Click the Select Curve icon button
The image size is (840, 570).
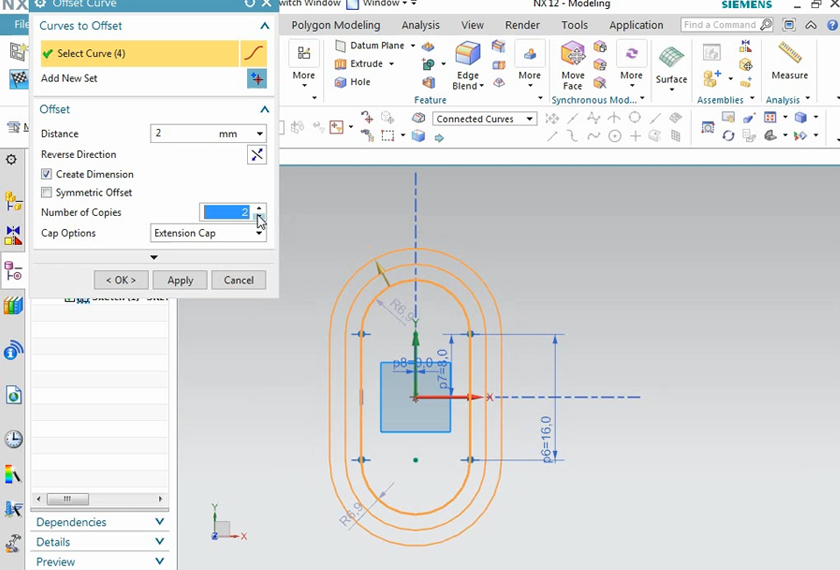(254, 53)
